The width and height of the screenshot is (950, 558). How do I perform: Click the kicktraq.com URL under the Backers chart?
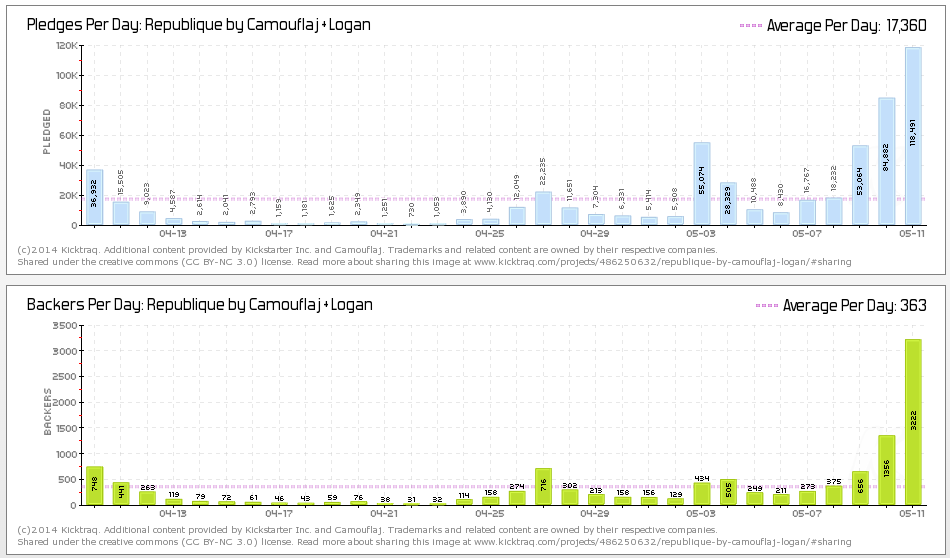click(x=663, y=542)
